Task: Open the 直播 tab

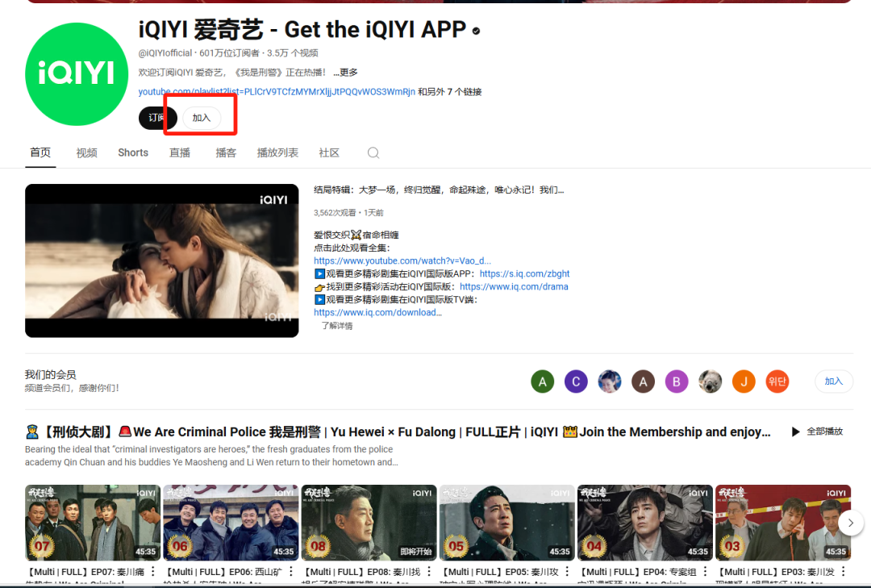Action: coord(179,152)
